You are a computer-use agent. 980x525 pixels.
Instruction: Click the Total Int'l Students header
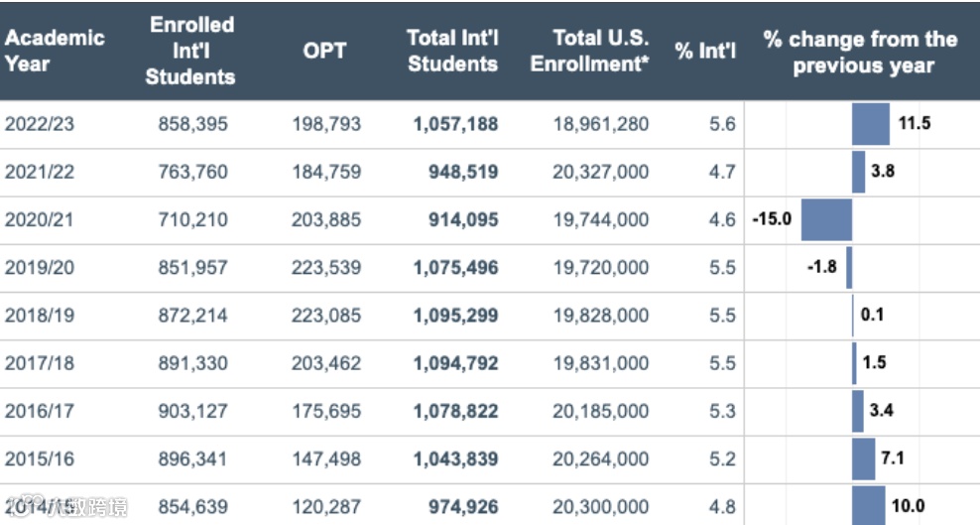452,50
